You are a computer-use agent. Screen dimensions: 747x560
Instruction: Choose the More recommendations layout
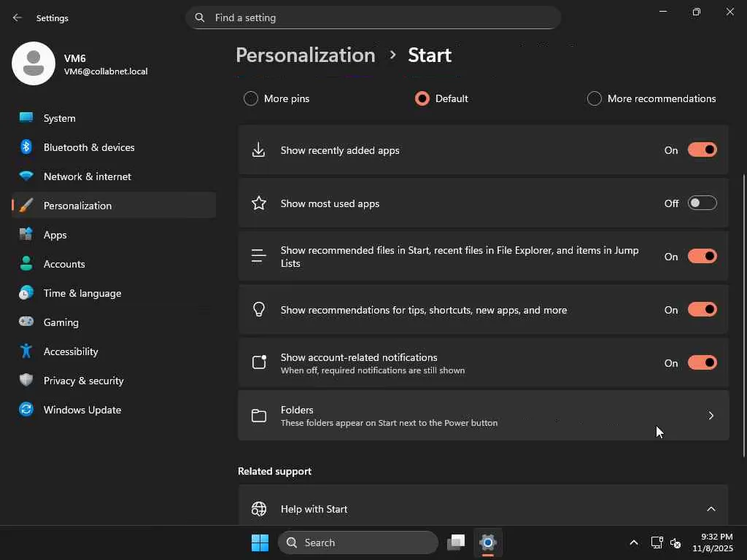click(x=595, y=98)
